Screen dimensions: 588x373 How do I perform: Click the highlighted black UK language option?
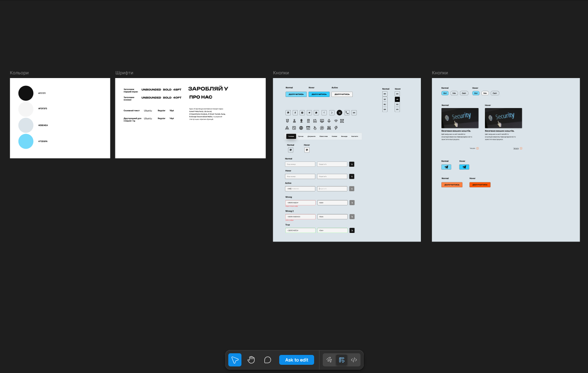(397, 99)
